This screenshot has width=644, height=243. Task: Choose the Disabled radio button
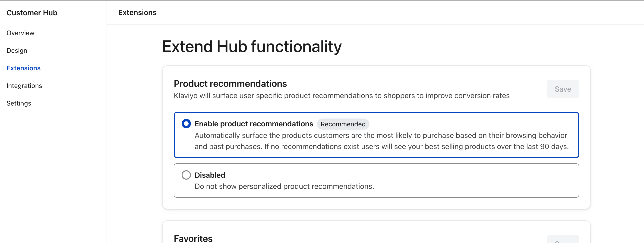point(186,175)
